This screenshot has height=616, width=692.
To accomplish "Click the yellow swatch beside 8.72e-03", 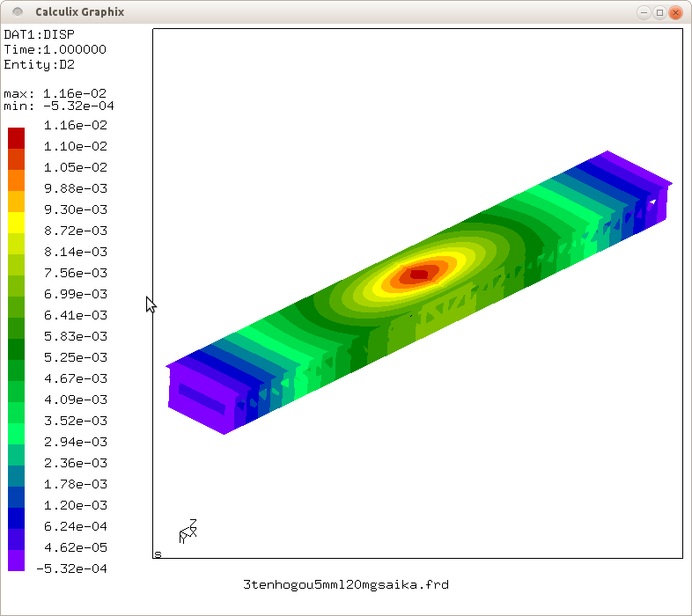I will (x=17, y=223).
